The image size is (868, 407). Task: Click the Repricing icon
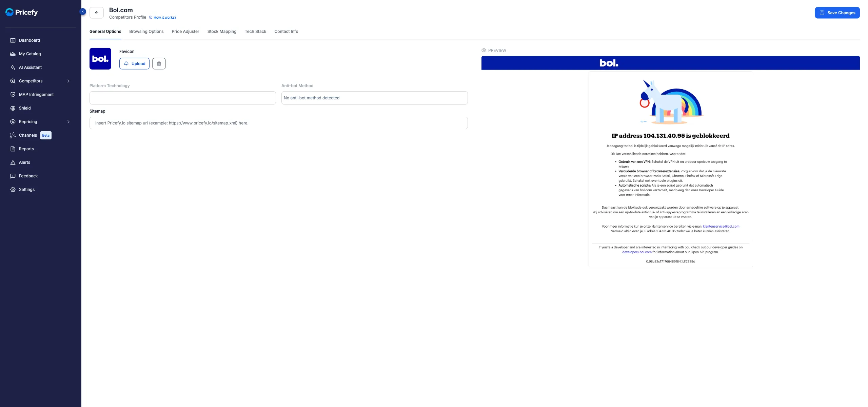coord(13,122)
